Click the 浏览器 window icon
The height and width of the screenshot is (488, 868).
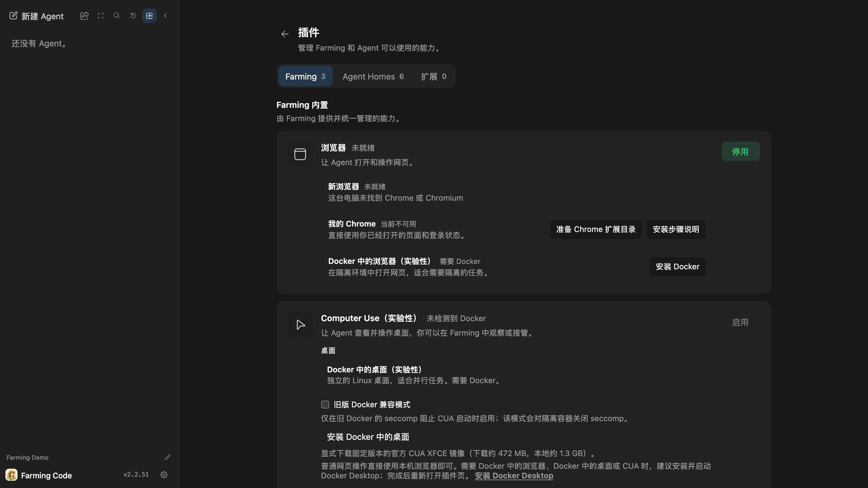tap(300, 154)
